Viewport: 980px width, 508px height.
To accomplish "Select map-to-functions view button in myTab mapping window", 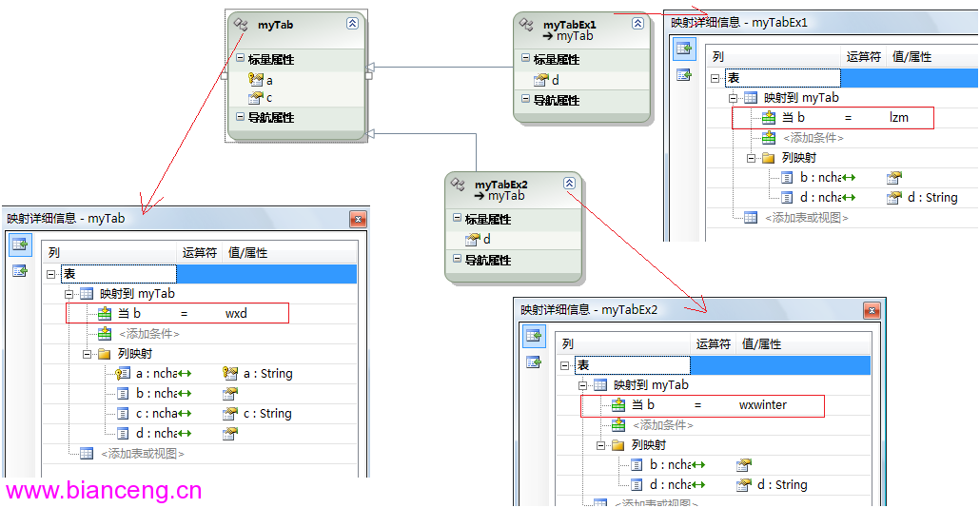I will pos(20,271).
